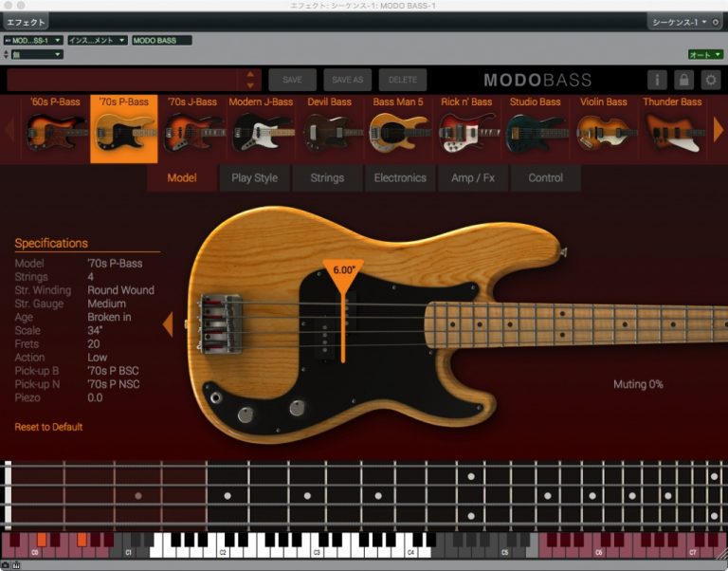
Task: Click the Broken in age value
Action: pos(109,317)
